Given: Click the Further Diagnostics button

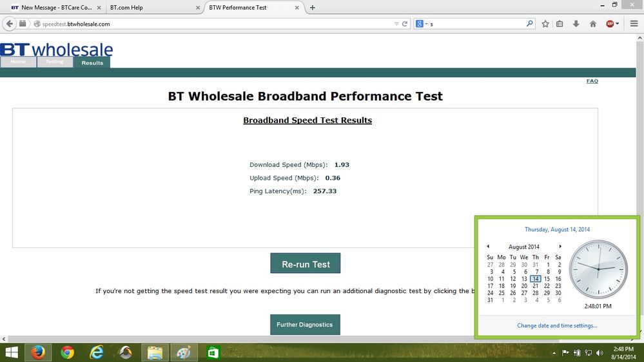Looking at the screenshot, I should click(305, 325).
